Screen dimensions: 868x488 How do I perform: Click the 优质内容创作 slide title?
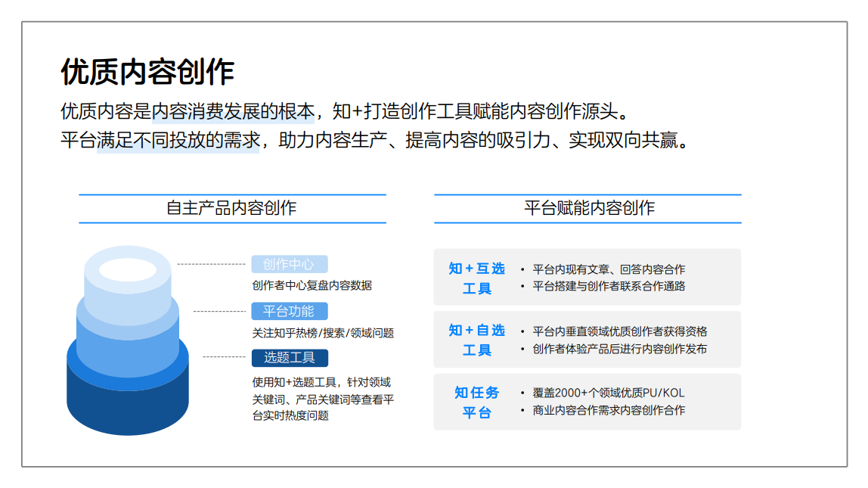[147, 72]
